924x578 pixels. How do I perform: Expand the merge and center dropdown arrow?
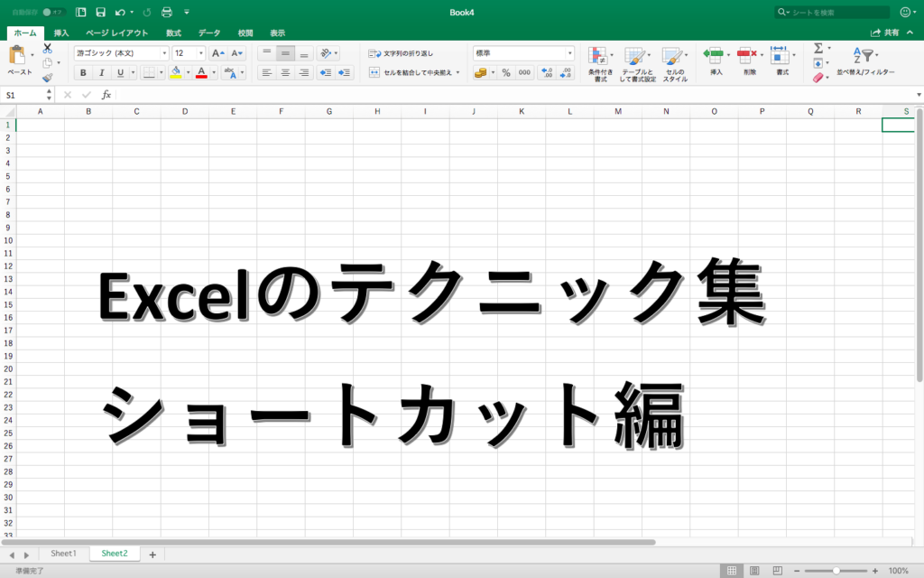tap(457, 72)
